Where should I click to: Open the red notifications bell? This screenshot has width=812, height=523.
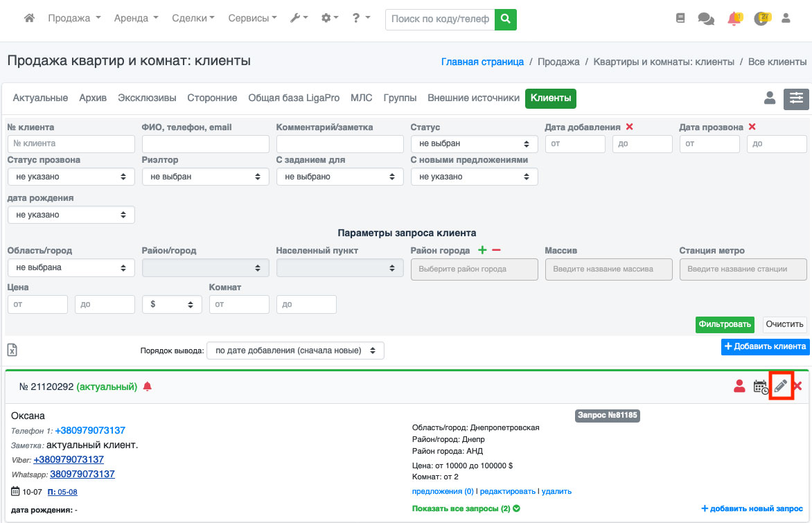[x=734, y=19]
